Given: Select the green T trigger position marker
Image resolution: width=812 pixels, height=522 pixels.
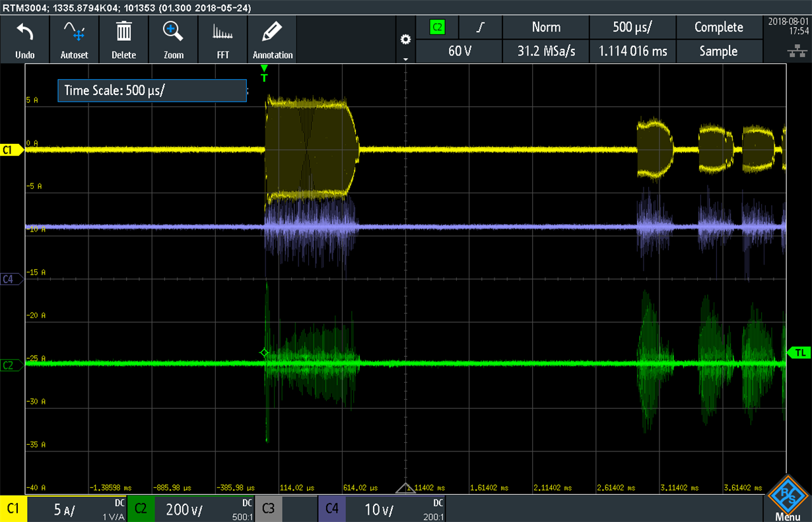Looking at the screenshot, I should 265,73.
